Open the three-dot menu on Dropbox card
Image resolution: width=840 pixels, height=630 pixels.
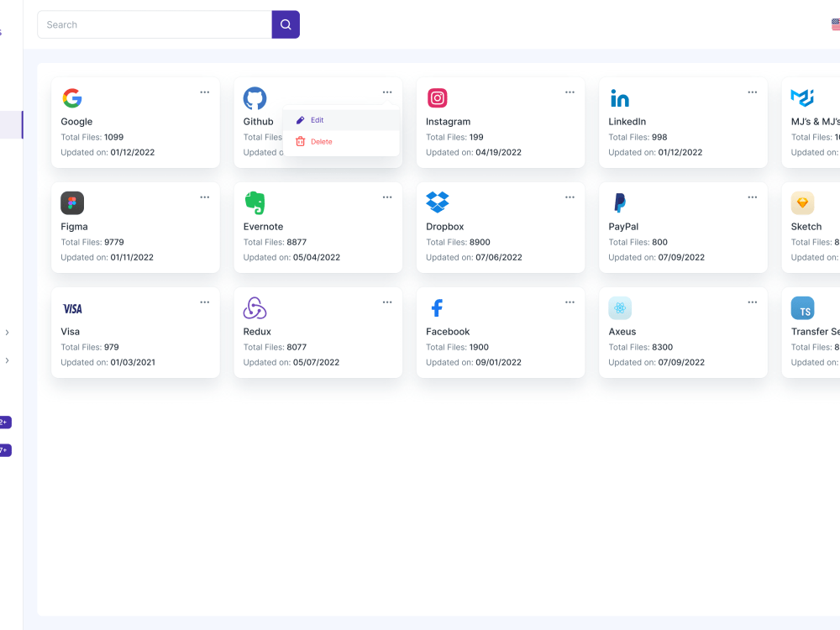[570, 197]
